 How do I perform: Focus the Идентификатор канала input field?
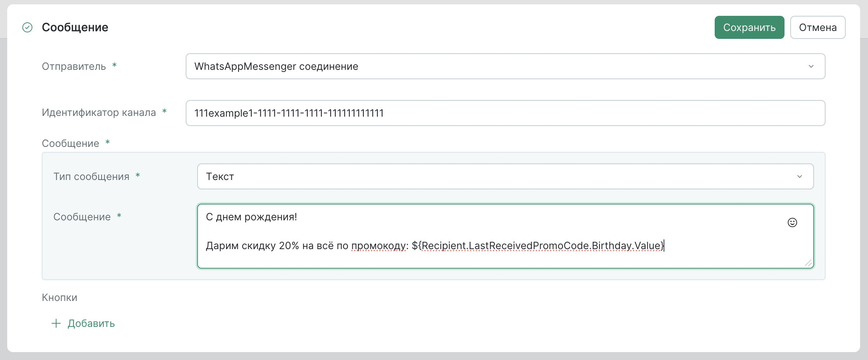pos(504,113)
